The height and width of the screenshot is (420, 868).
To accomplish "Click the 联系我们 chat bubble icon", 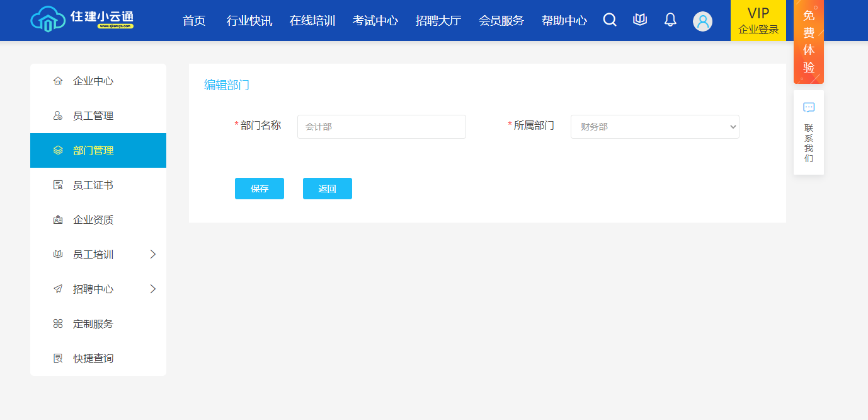I will 809,108.
